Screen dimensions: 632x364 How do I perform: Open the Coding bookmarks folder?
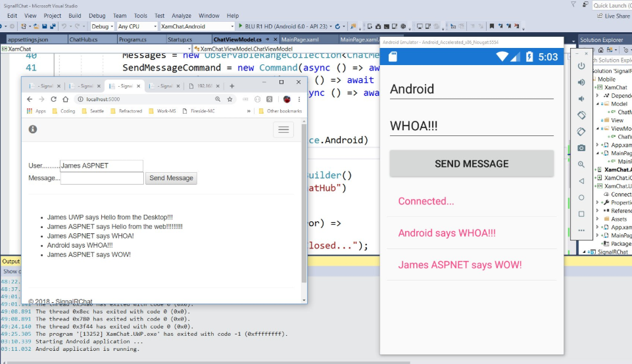pos(64,111)
